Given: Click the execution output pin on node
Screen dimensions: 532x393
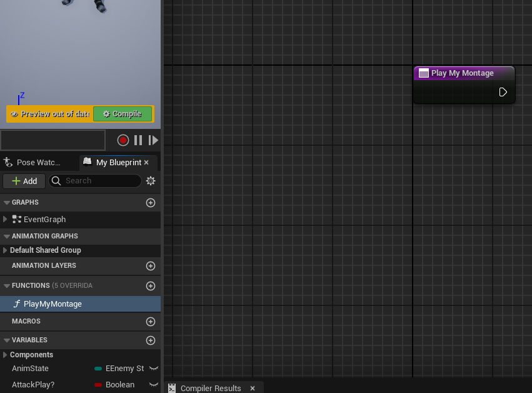Looking at the screenshot, I should 503,92.
